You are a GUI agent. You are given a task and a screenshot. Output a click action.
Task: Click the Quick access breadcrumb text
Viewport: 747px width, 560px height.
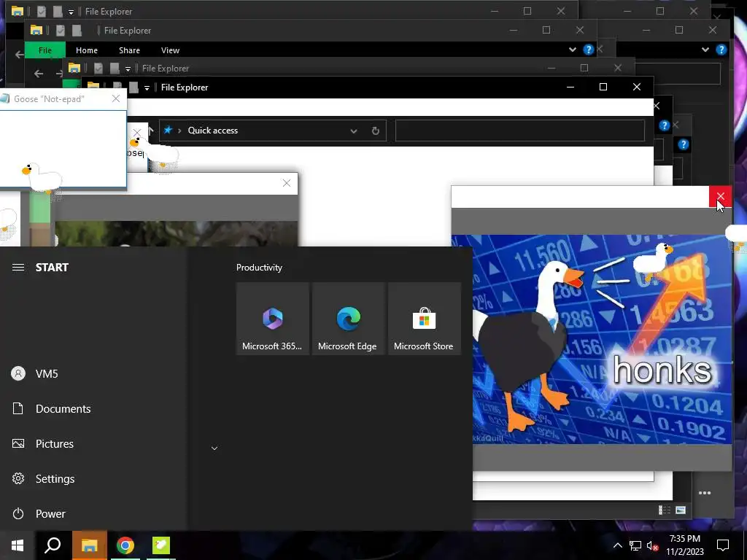click(x=212, y=131)
